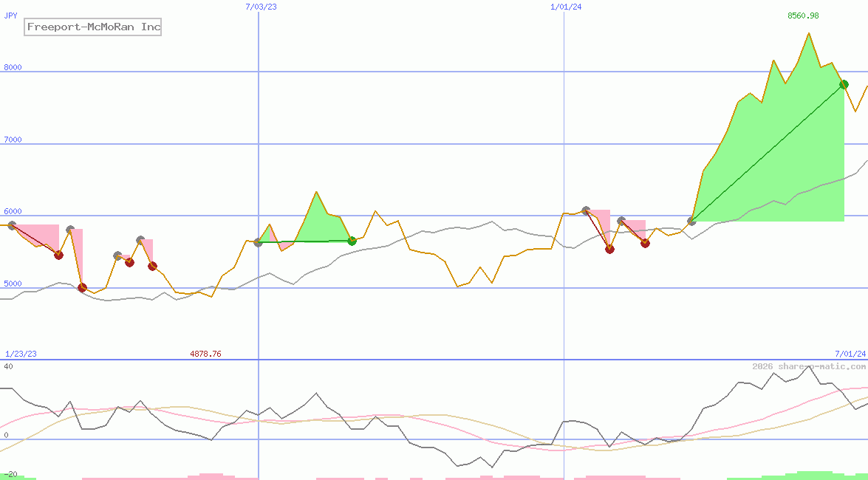Screen dimensions: 868x480
Task: Expand the JPY currency label options
Action: pos(11,15)
